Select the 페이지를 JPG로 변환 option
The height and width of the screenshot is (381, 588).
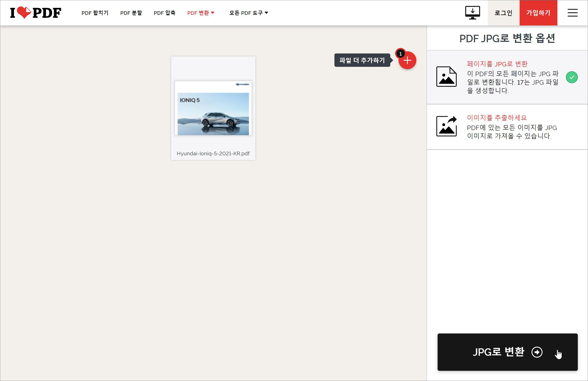497,64
